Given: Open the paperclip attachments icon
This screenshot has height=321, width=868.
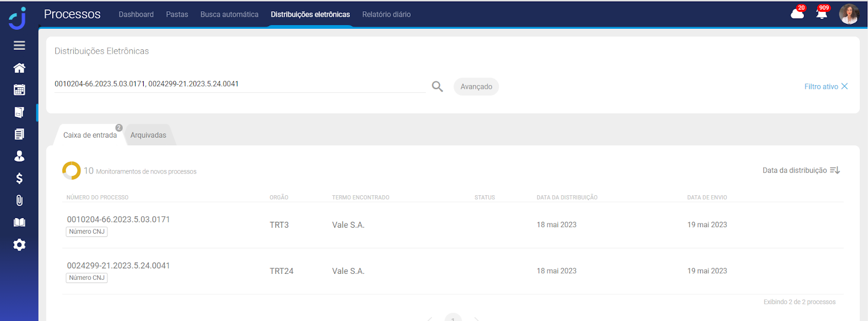Looking at the screenshot, I should point(20,201).
